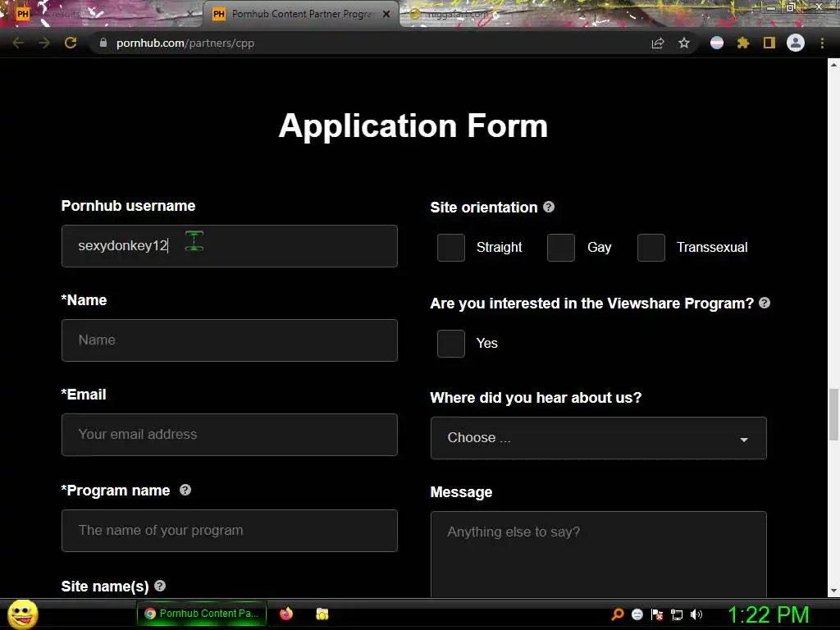Viewport: 840px width, 630px height.
Task: Toggle the browser side panel icon
Action: (769, 43)
